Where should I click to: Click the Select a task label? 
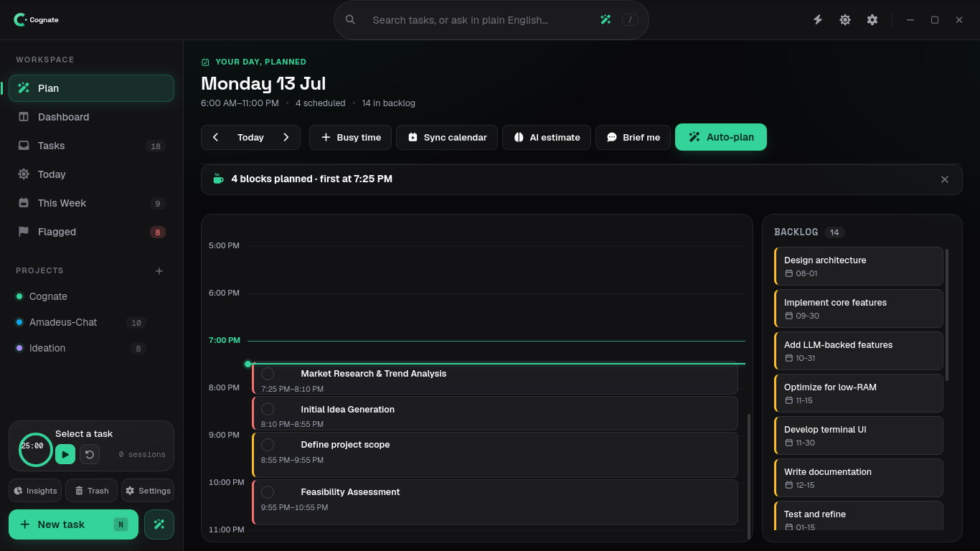coord(84,434)
